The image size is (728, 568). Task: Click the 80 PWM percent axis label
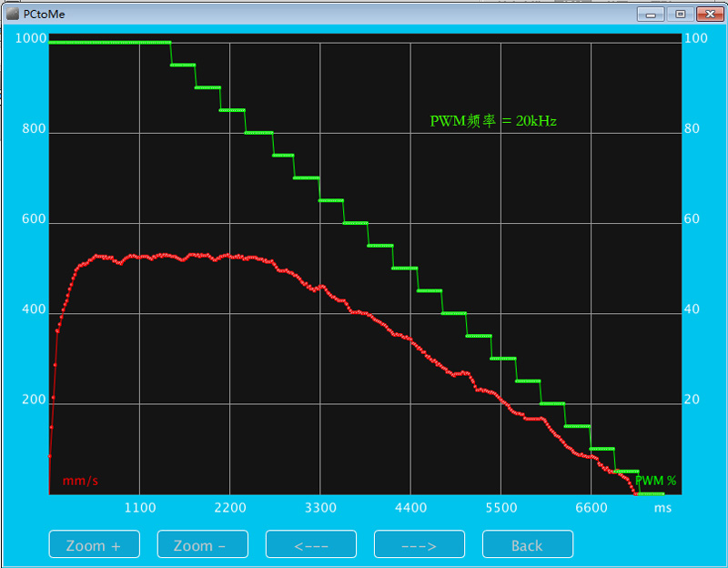[692, 128]
